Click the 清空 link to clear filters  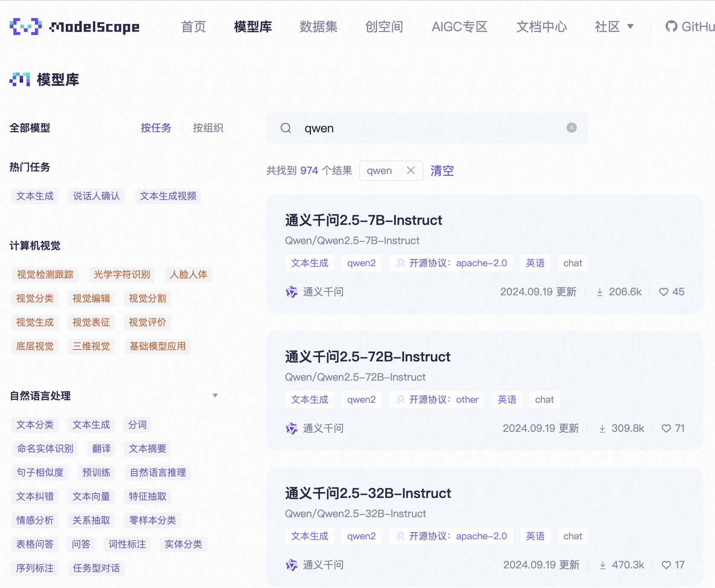click(442, 171)
